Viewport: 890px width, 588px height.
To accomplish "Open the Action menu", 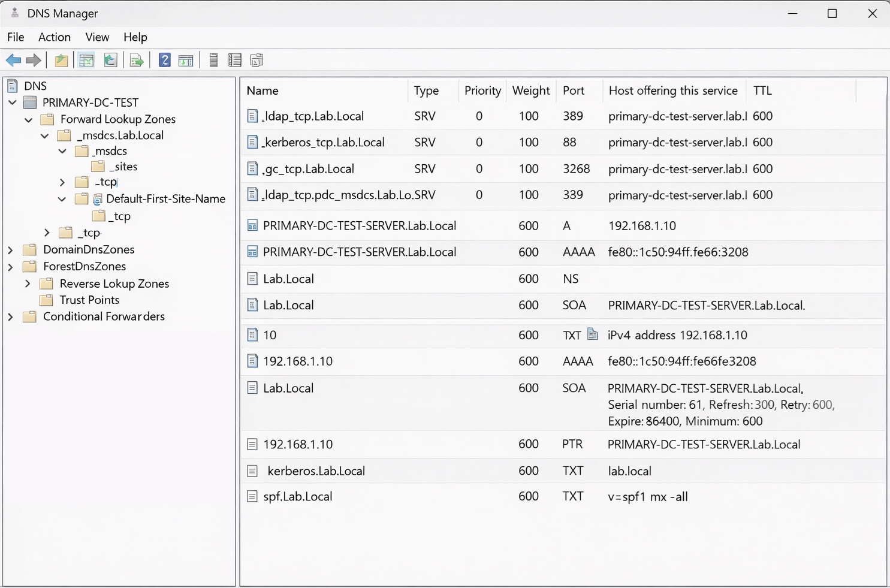I will tap(54, 37).
